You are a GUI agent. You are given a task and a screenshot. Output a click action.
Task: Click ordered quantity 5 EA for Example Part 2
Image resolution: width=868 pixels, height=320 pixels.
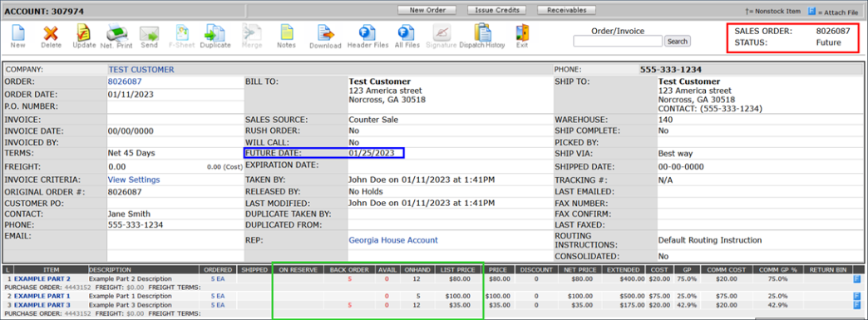click(218, 279)
